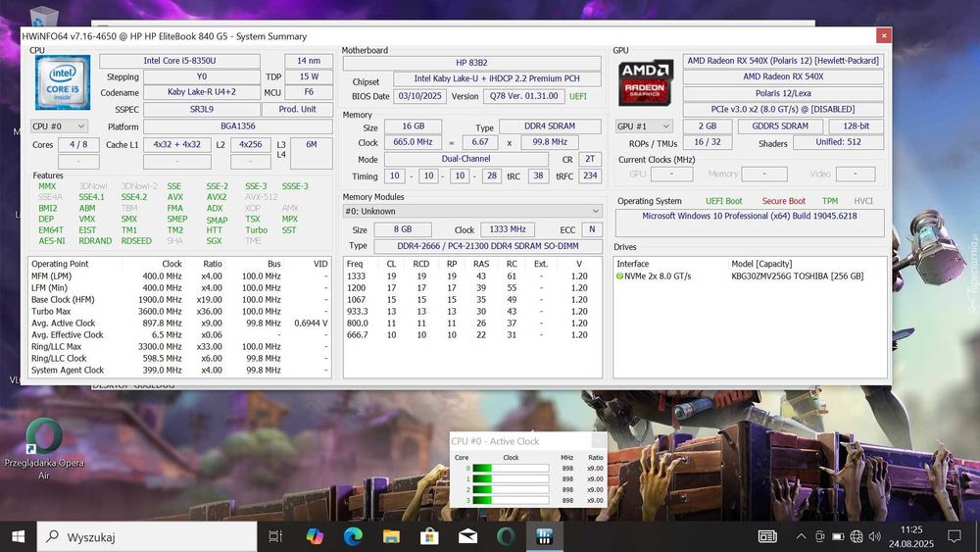Screen dimensions: 980x552
Task: Click the 14 nm process field
Action: click(x=309, y=61)
